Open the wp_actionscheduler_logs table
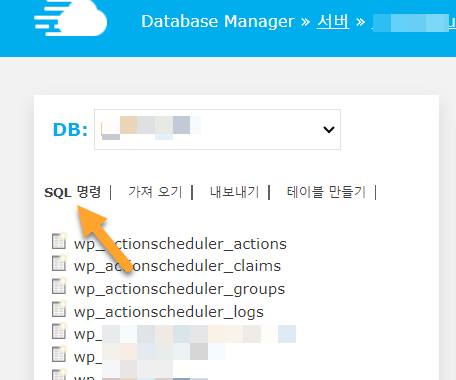This screenshot has height=380, width=456. [x=169, y=312]
